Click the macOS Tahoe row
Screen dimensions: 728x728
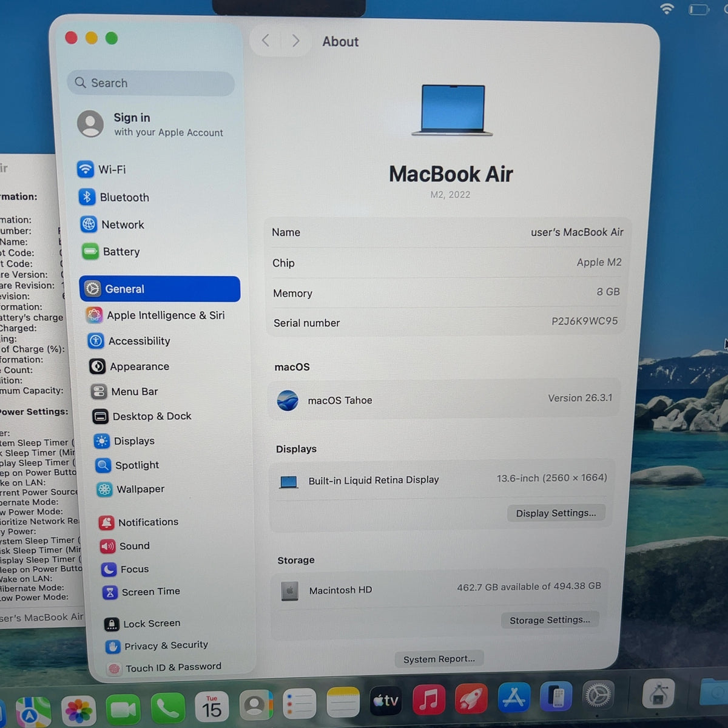pyautogui.click(x=444, y=399)
